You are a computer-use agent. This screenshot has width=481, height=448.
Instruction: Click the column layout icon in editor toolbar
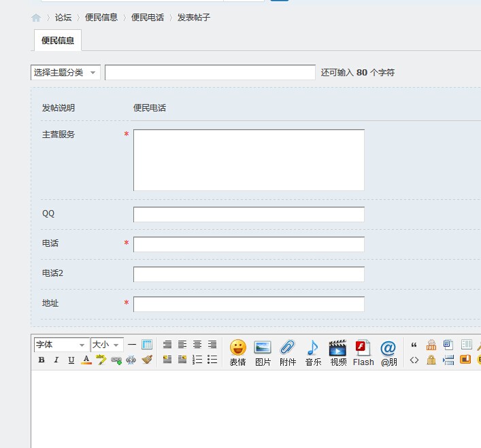click(x=467, y=345)
